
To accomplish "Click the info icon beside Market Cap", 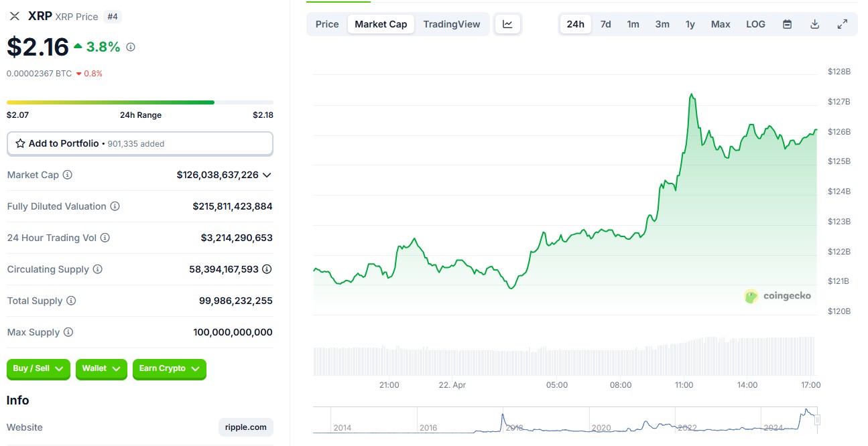I will pyautogui.click(x=68, y=175).
